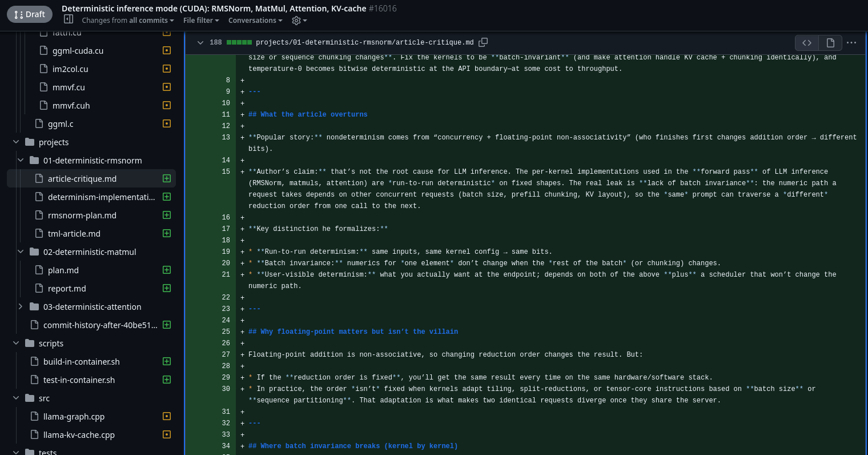This screenshot has width=868, height=455.
Task: Open tml-article.md in the tree
Action: pyautogui.click(x=74, y=234)
